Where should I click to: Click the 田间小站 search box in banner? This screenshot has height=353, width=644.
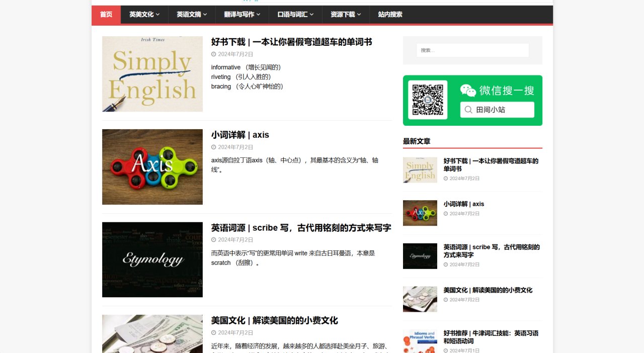[497, 110]
